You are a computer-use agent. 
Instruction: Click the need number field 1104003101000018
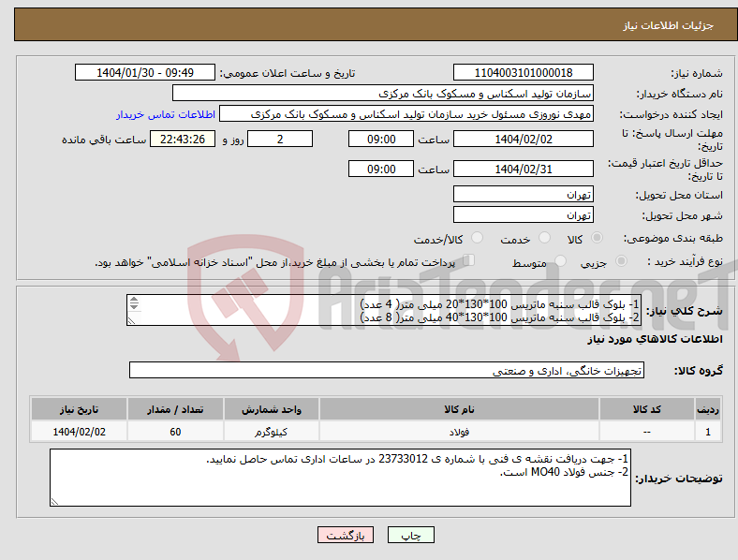tap(524, 72)
